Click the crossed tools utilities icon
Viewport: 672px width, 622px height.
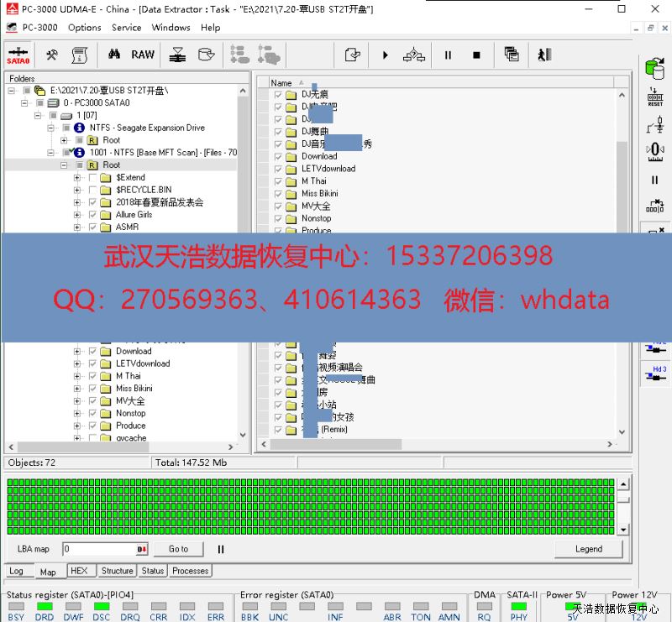tap(52, 55)
